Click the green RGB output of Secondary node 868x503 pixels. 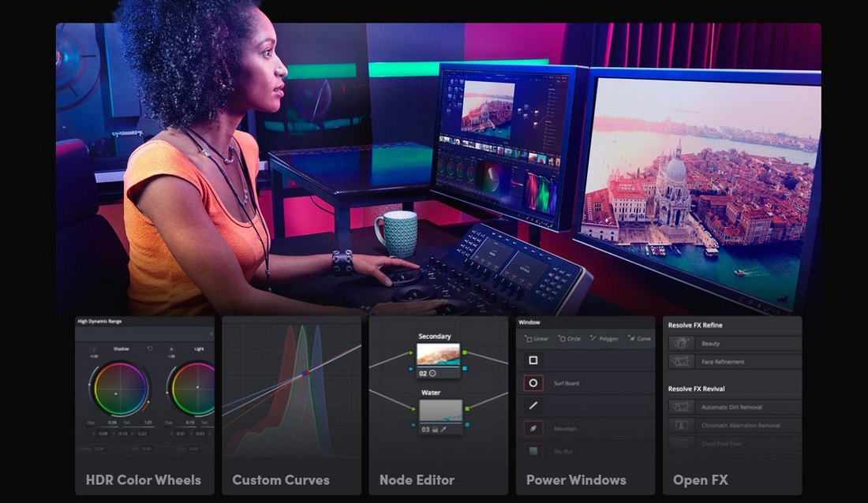(x=465, y=352)
